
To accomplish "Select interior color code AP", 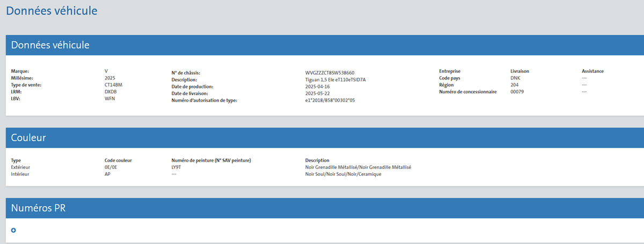I will pos(107,174).
